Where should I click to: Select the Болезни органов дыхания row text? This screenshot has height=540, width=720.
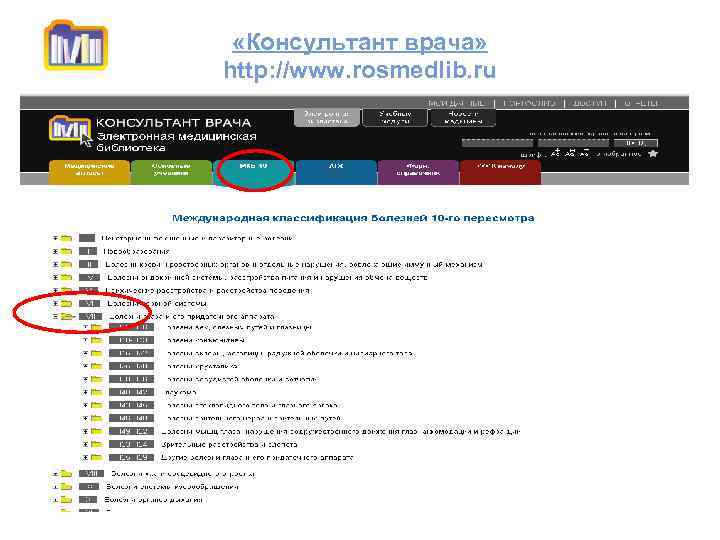[x=153, y=500]
